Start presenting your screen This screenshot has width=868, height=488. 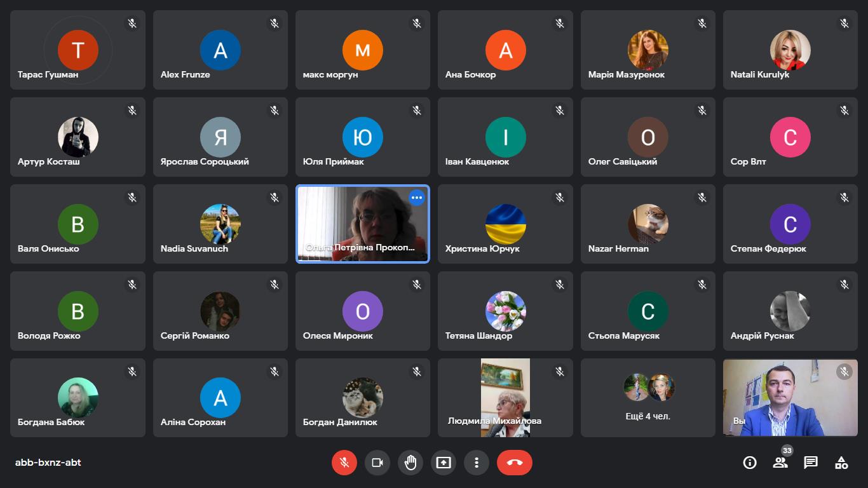coord(444,463)
